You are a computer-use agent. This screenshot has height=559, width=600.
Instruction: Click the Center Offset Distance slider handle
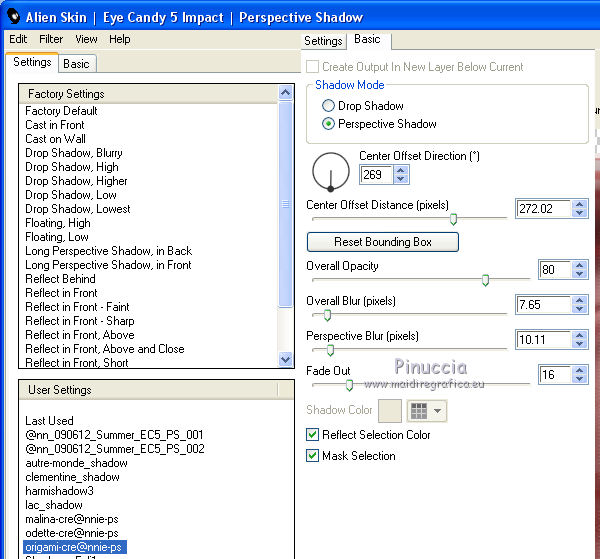click(453, 219)
